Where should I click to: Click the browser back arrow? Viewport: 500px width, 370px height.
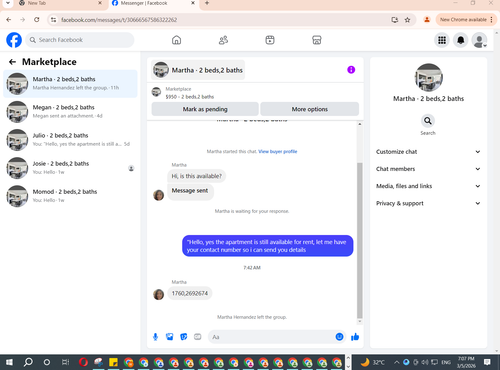[9, 20]
